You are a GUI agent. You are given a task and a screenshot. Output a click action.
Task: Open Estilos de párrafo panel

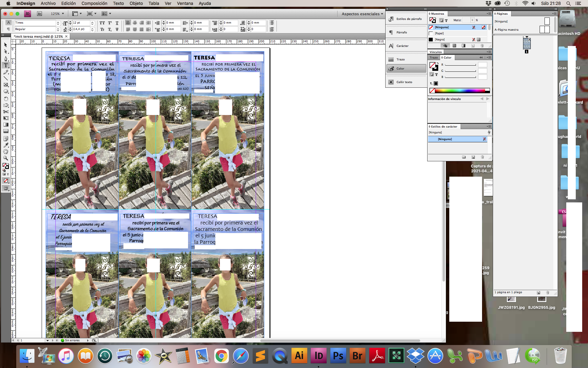tap(406, 19)
